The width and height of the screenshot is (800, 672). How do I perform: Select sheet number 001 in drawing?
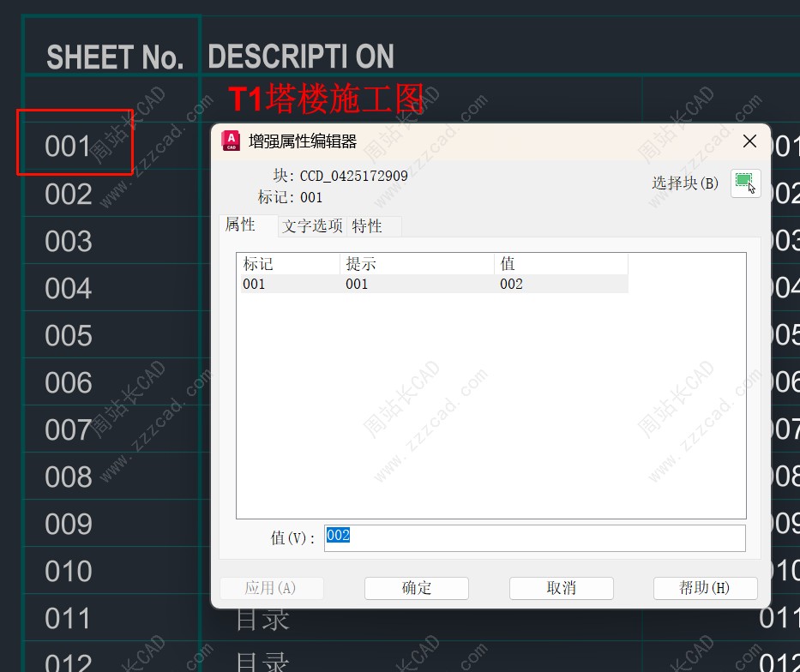(68, 147)
